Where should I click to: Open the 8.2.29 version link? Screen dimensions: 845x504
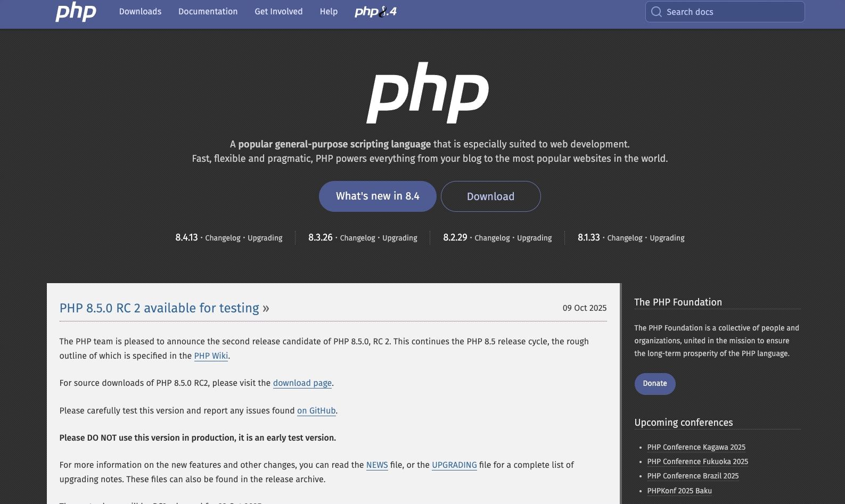pos(455,237)
